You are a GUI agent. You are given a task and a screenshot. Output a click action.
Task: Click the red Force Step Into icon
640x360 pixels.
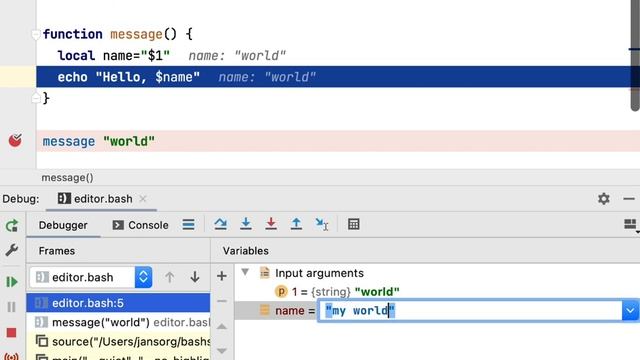tap(271, 224)
